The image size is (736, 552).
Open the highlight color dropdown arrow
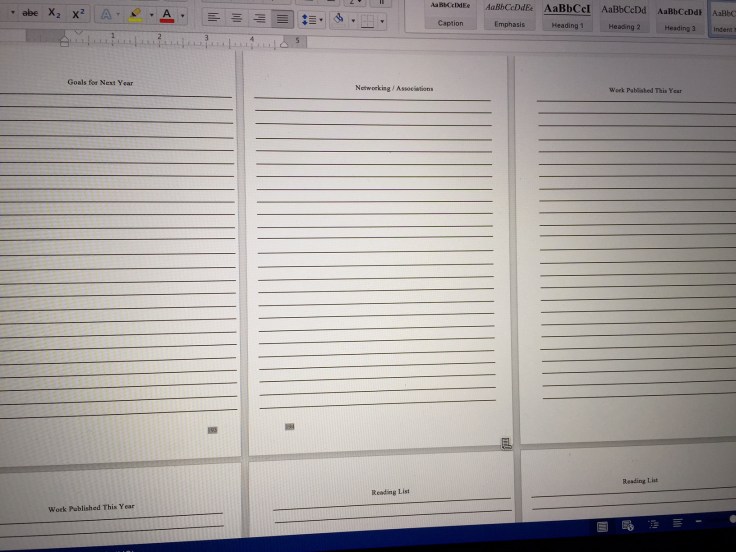click(x=151, y=15)
